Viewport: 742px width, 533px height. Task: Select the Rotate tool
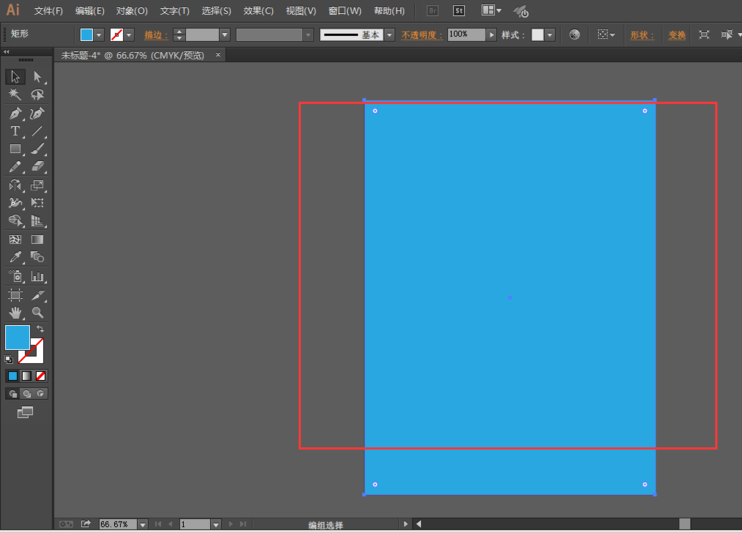[15, 185]
